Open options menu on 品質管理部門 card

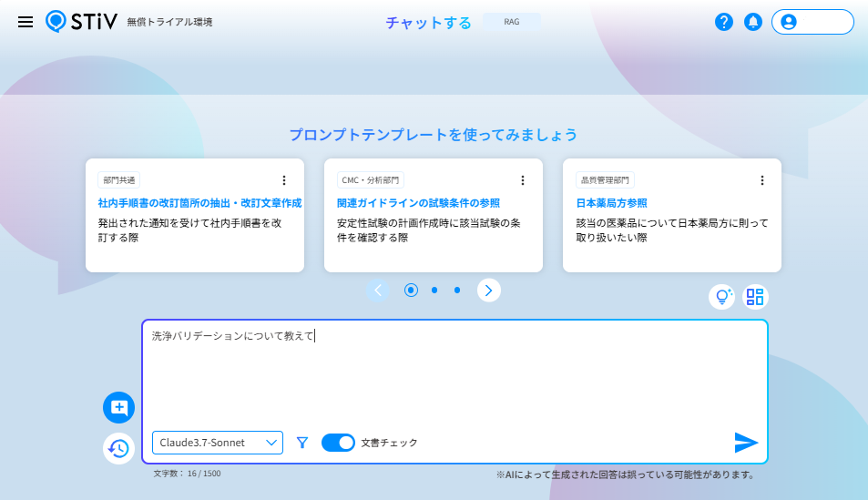[761, 180]
